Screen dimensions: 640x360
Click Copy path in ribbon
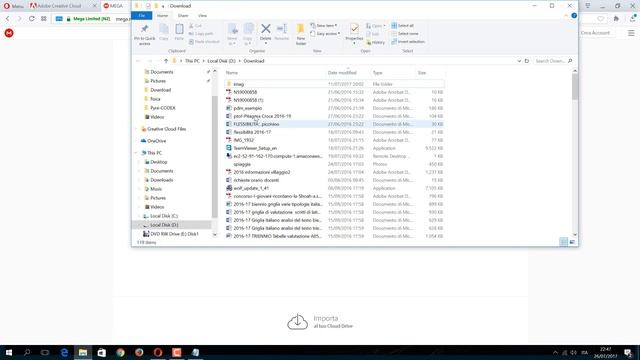pos(201,33)
